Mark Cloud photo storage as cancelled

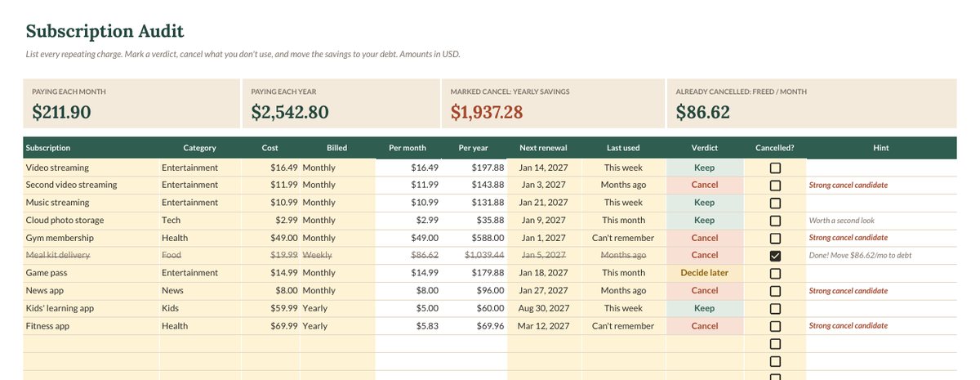pos(775,221)
